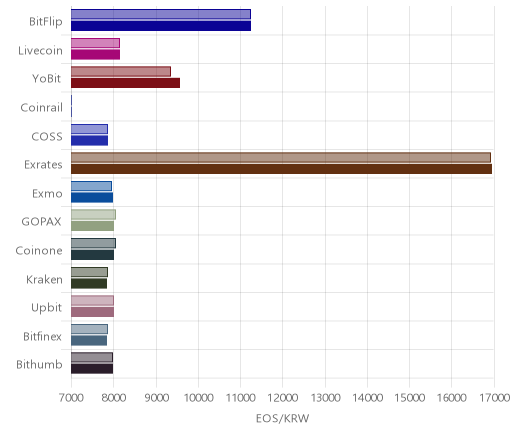512x436 pixels.
Task: Click the dark brown Exrates bar
Action: (x=281, y=169)
